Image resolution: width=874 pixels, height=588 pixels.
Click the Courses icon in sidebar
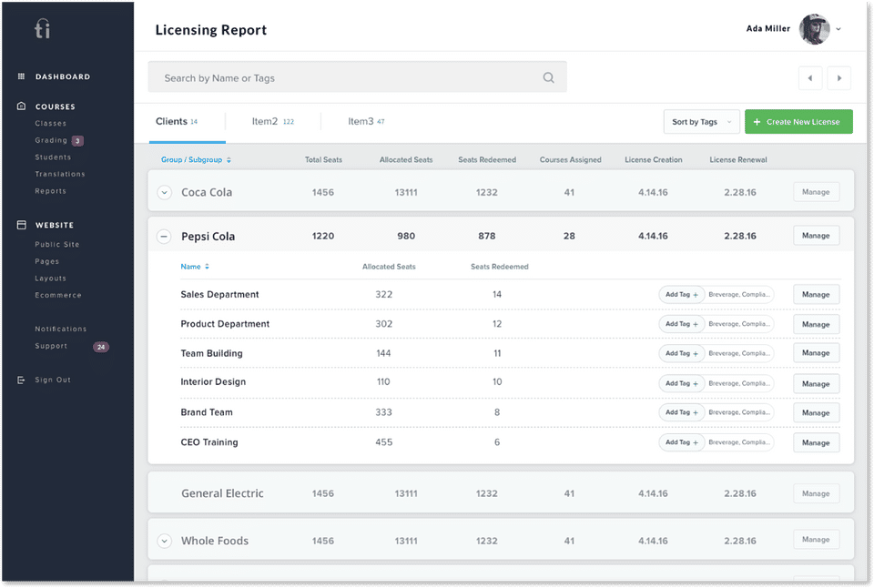click(22, 106)
